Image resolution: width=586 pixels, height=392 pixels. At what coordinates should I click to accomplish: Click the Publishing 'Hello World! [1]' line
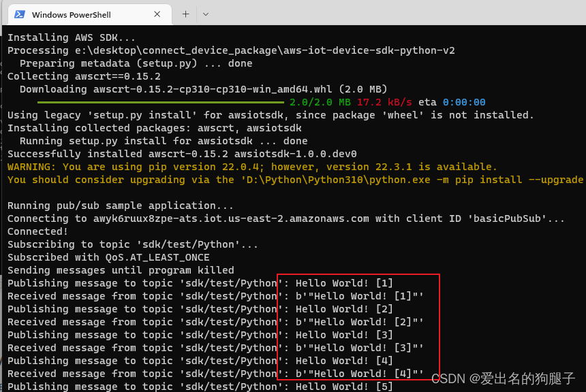click(200, 283)
